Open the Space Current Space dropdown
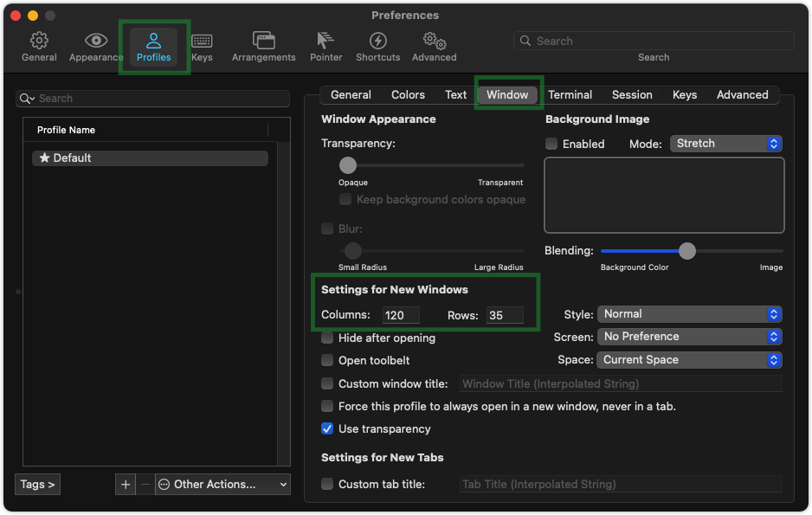 (x=690, y=360)
